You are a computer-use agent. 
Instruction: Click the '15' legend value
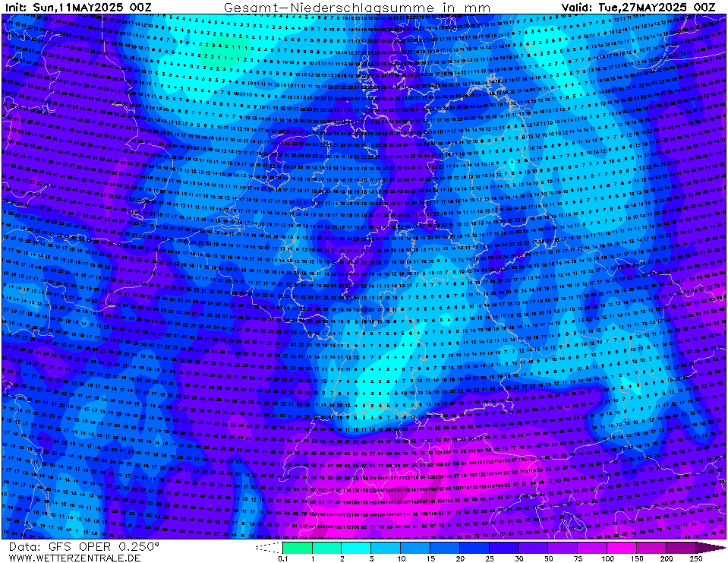tap(430, 558)
